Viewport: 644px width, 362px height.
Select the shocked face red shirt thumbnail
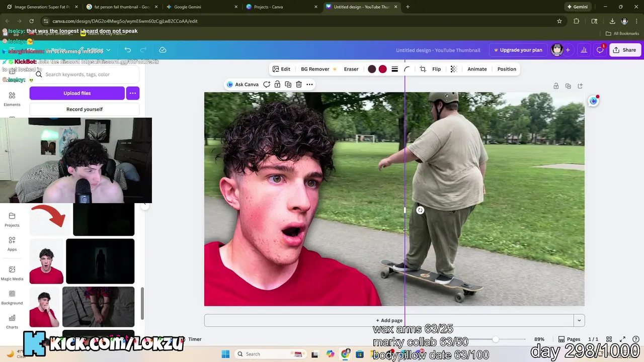[46, 261]
